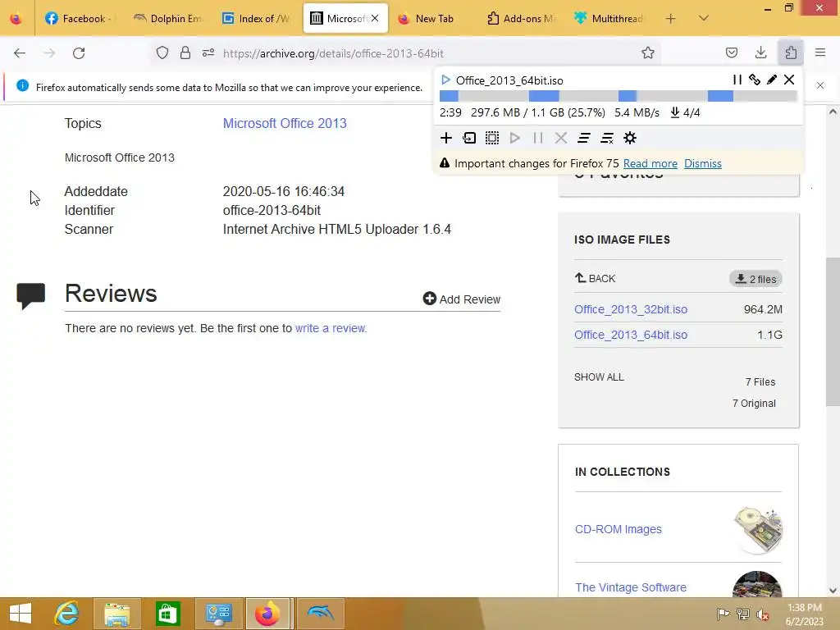Screen dimensions: 840x630
Task: Click the tracking protection shield icon
Action: point(162,53)
